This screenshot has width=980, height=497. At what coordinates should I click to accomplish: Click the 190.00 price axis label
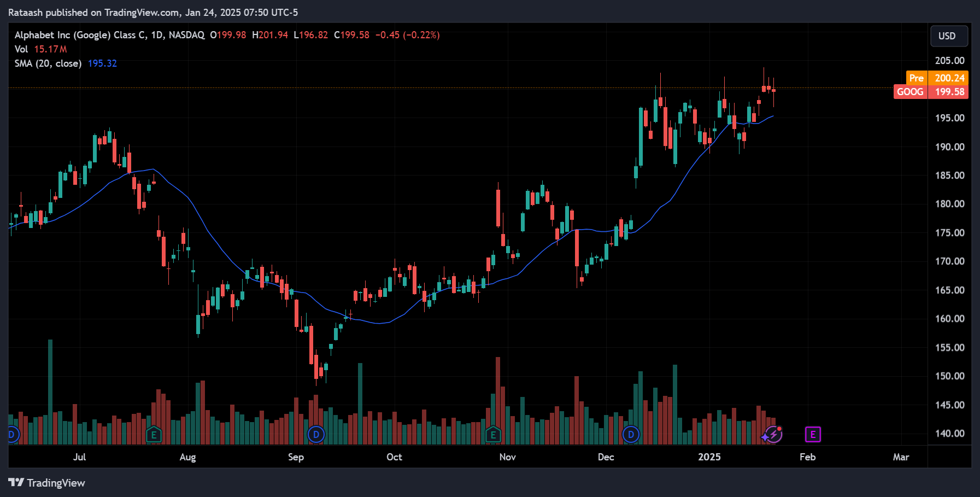(x=949, y=147)
